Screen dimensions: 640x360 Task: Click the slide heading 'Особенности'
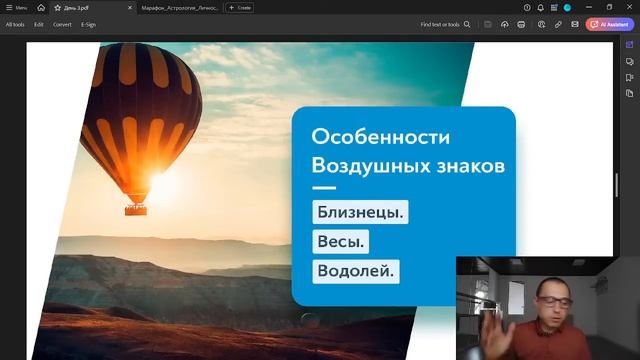[x=380, y=137]
